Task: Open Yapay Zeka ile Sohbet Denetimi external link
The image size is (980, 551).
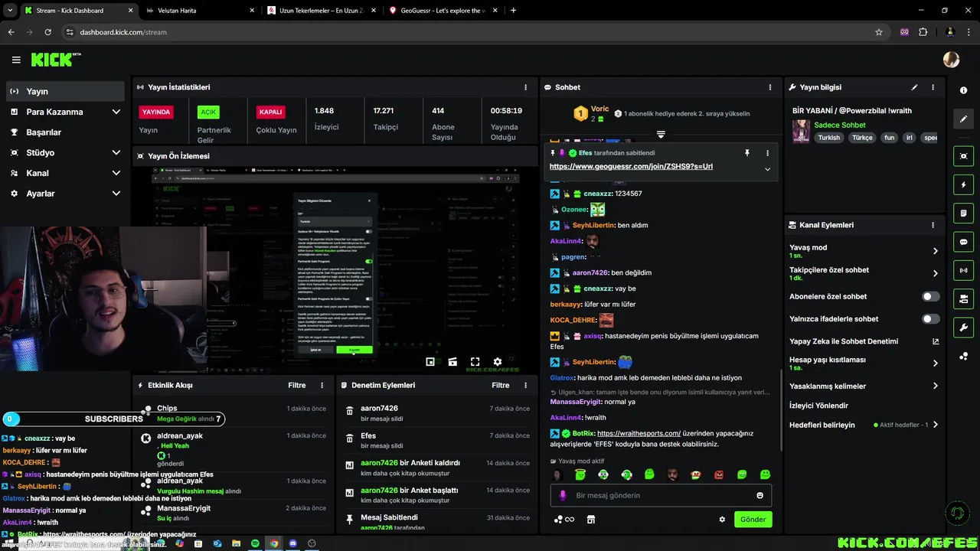Action: tap(935, 341)
